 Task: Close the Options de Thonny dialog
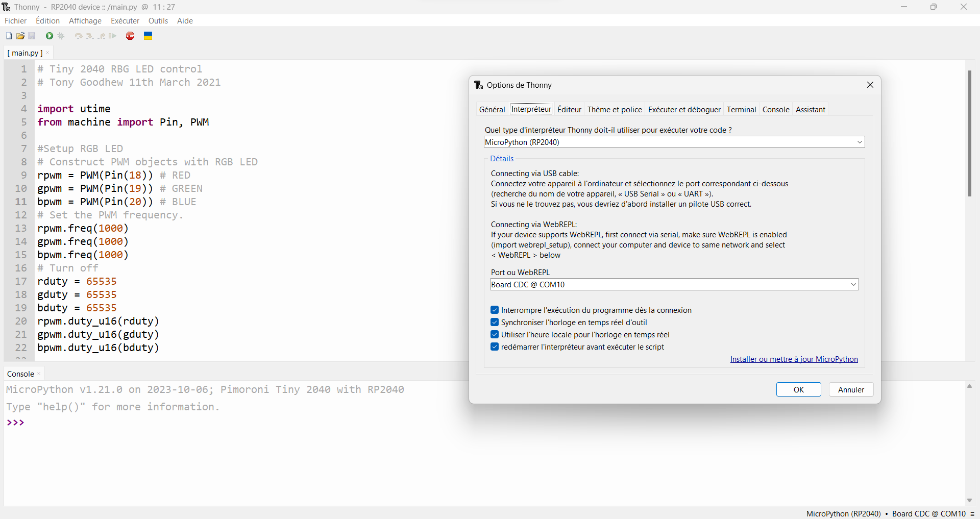(x=870, y=85)
